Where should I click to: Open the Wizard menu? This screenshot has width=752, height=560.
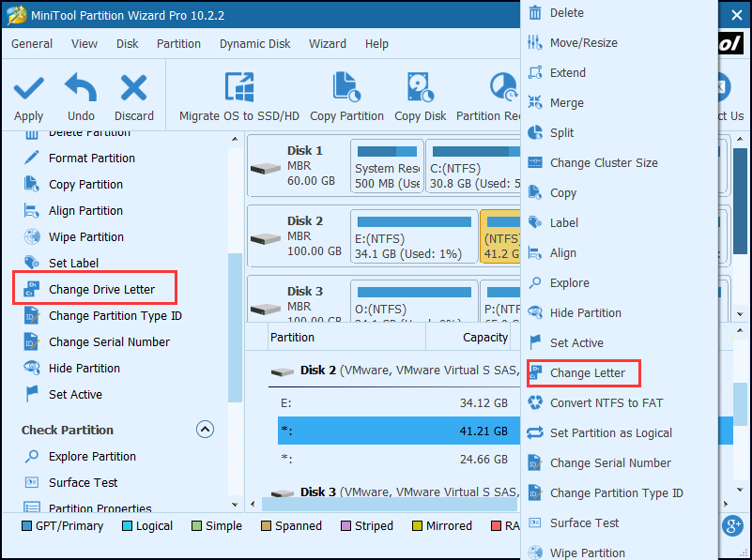[328, 43]
